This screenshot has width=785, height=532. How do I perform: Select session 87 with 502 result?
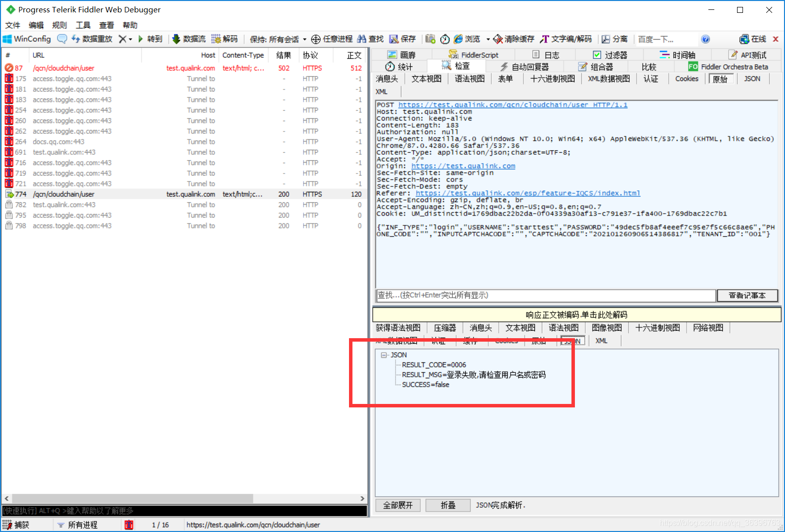click(x=184, y=68)
